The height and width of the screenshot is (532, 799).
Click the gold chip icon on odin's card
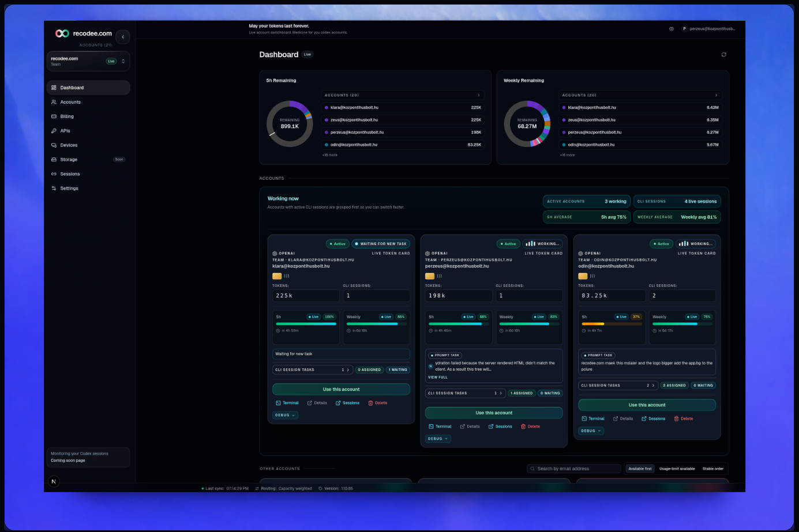[583, 276]
